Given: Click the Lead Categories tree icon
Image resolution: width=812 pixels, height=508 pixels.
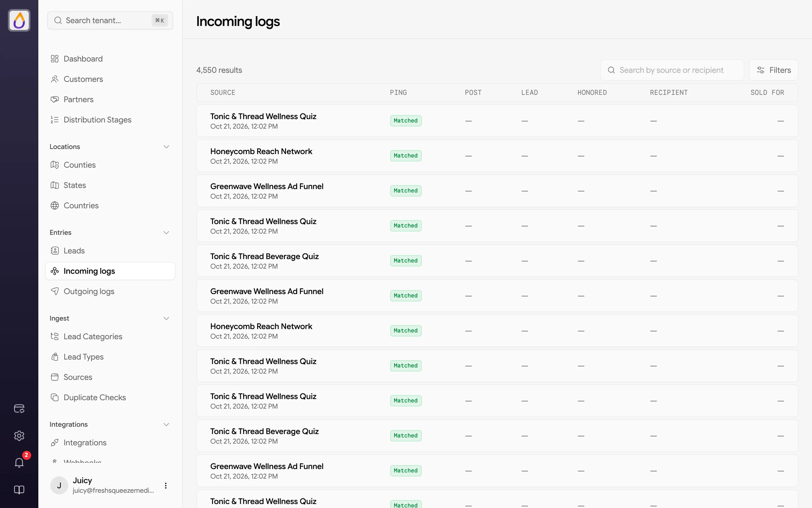Looking at the screenshot, I should click(55, 336).
